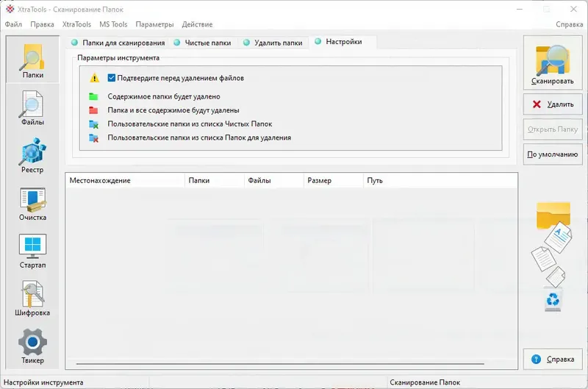Click green folder icon for content deletion

tap(93, 96)
